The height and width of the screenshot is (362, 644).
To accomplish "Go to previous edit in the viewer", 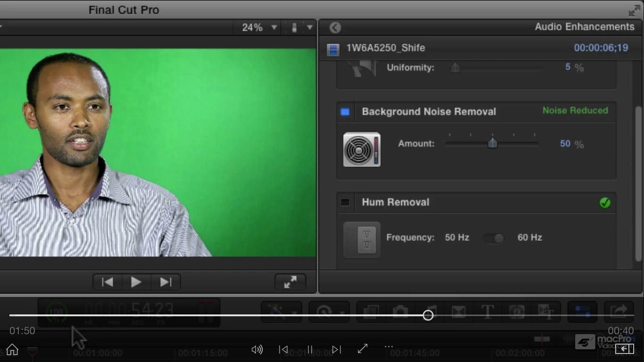I will 107,282.
